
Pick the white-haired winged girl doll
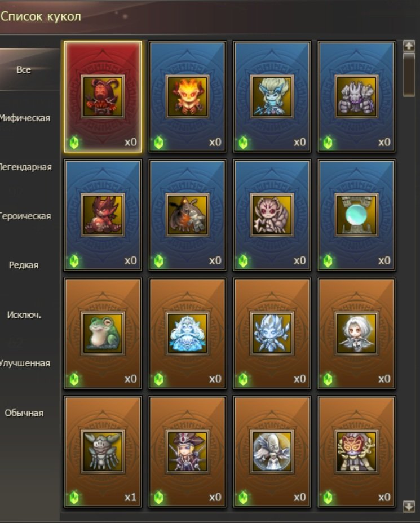point(356,333)
